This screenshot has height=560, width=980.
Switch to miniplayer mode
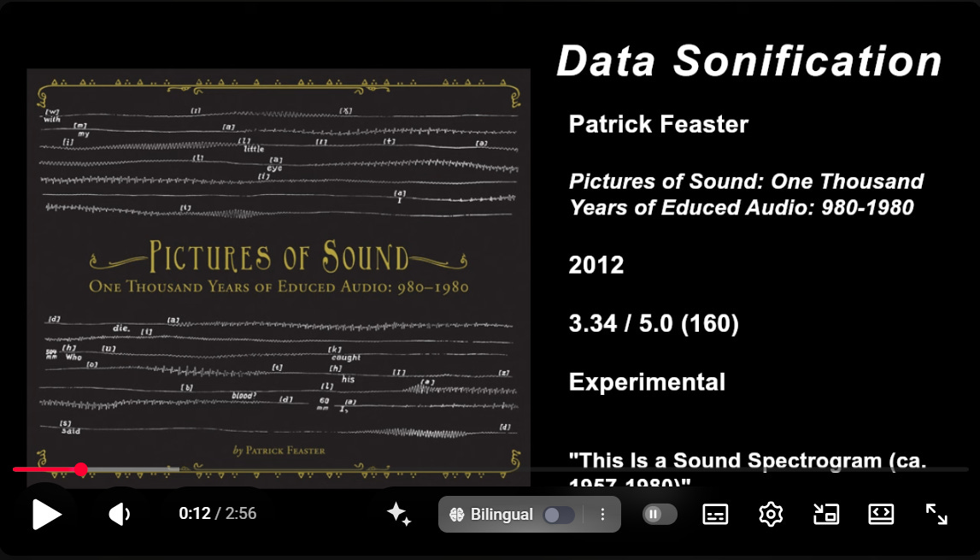coord(825,515)
